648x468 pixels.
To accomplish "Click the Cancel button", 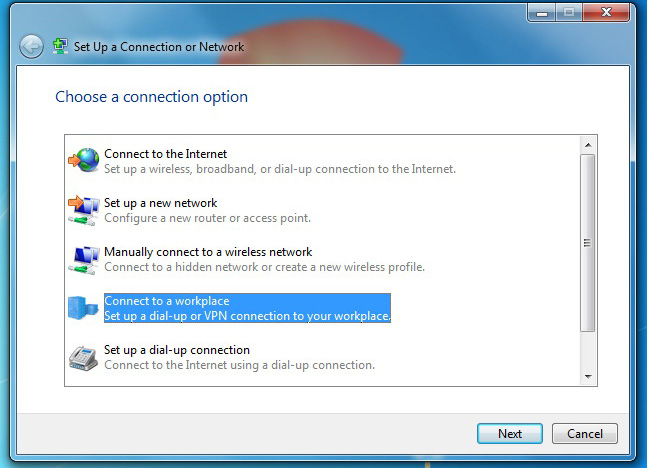I will click(585, 434).
